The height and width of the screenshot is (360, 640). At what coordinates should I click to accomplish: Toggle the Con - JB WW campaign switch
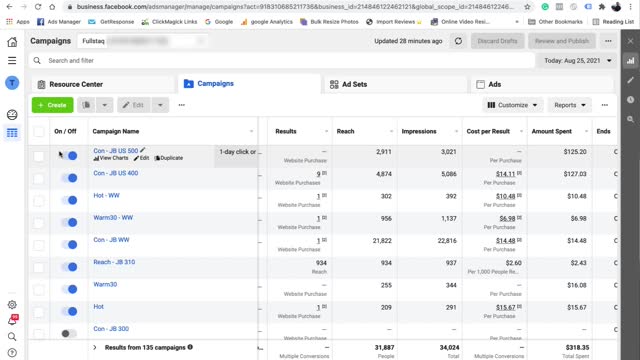[x=69, y=244]
